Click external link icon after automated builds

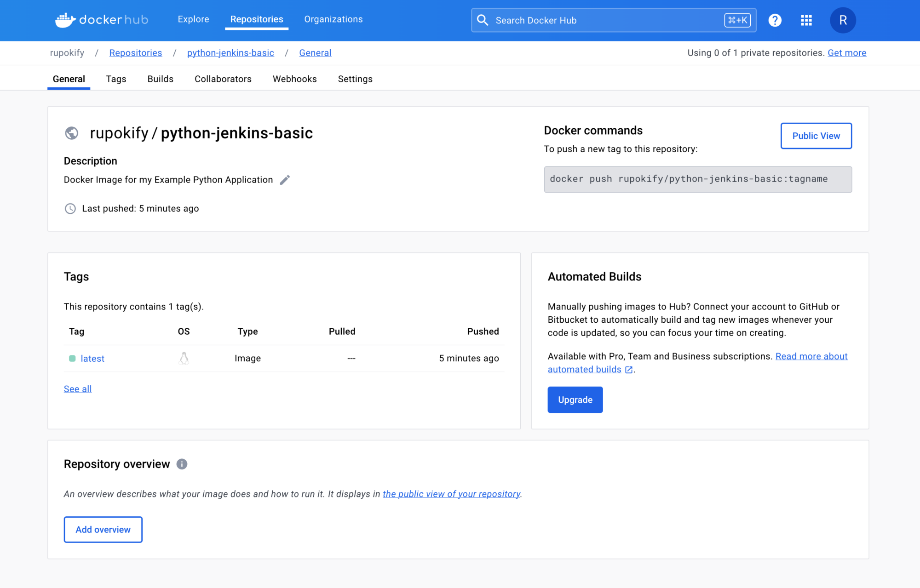pos(629,370)
